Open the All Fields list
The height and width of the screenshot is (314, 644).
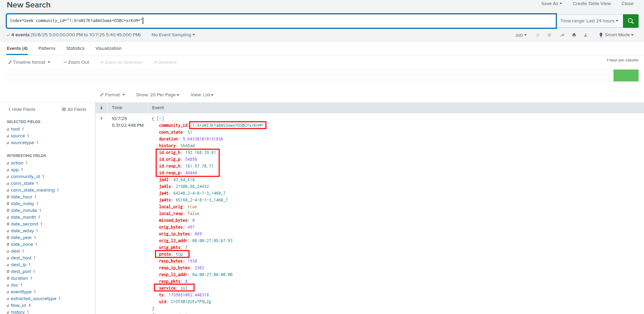point(74,109)
